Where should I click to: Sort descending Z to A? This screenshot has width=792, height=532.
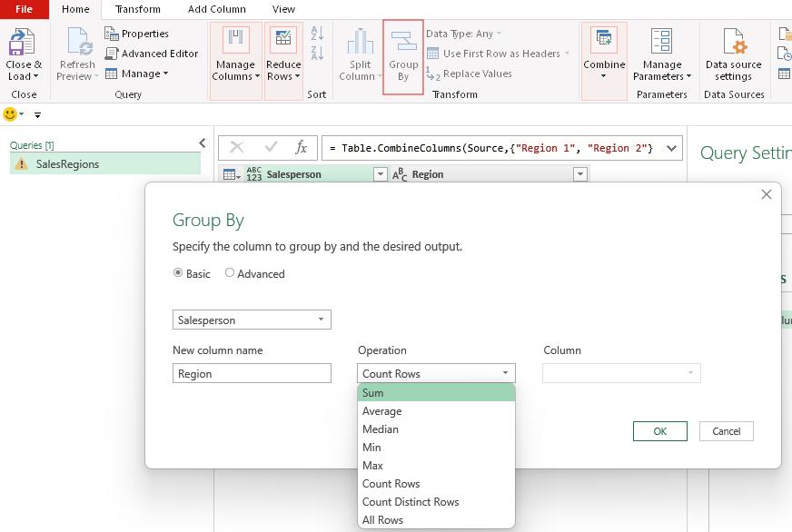317,53
